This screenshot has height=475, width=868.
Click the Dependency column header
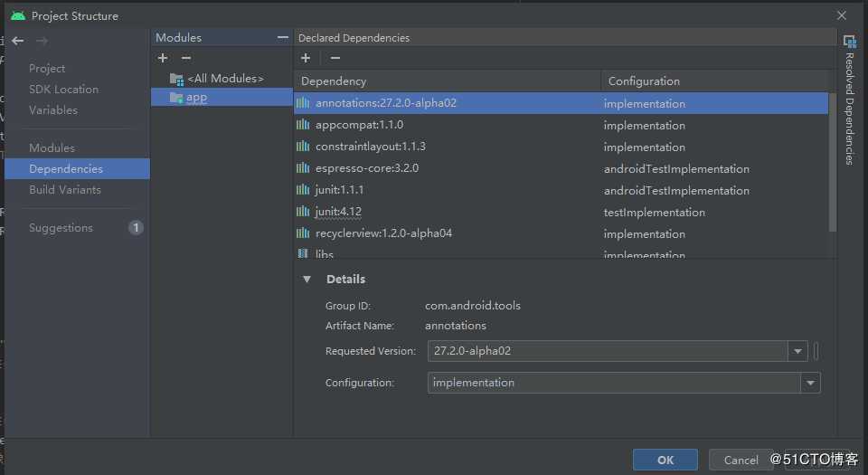pyautogui.click(x=448, y=81)
